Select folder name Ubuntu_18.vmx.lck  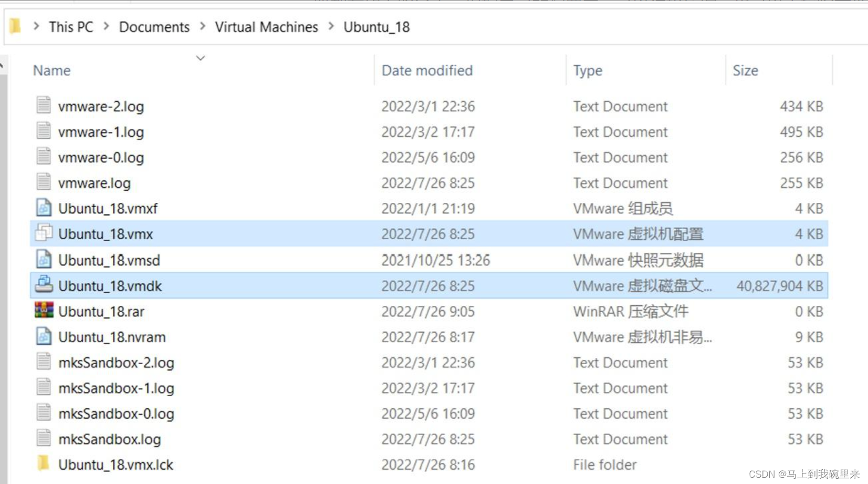(x=116, y=465)
